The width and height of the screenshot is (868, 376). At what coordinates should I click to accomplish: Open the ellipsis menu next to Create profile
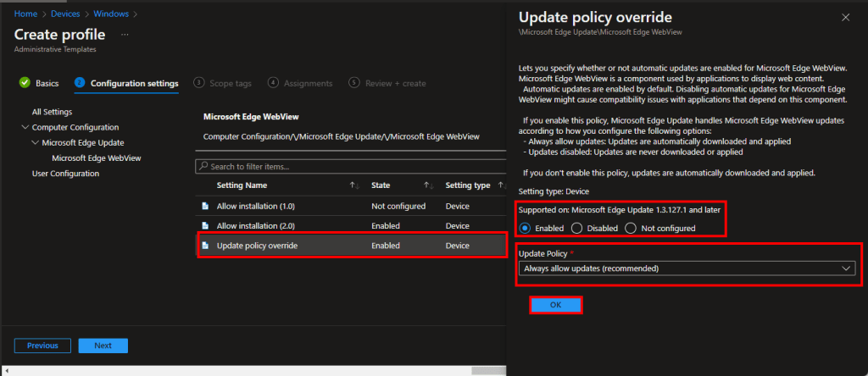click(125, 35)
